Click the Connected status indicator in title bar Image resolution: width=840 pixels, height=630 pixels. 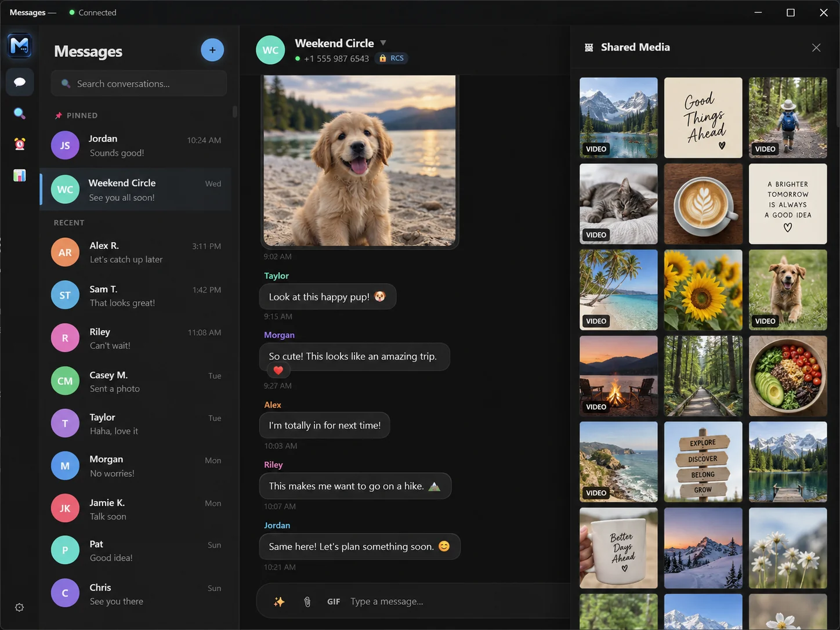[x=93, y=12]
